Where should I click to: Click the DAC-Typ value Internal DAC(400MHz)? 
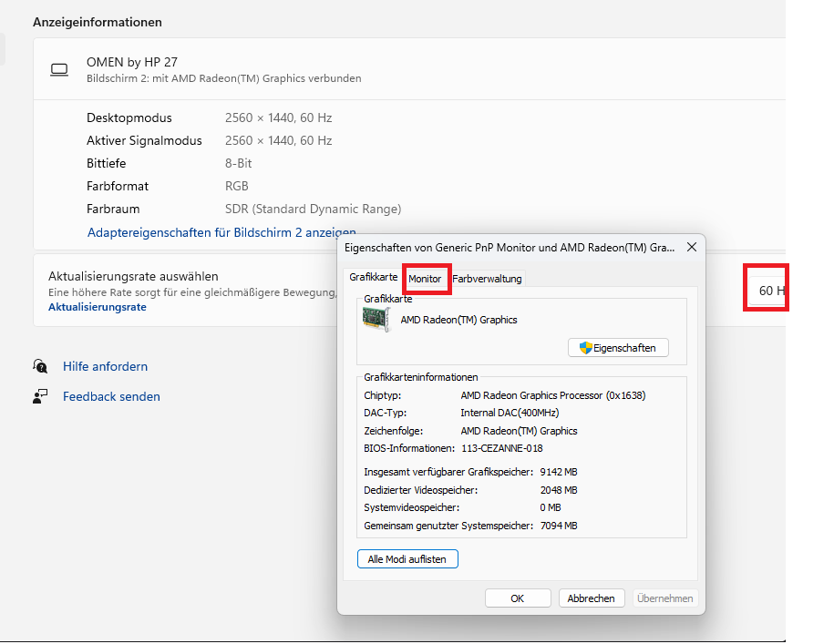click(x=510, y=413)
